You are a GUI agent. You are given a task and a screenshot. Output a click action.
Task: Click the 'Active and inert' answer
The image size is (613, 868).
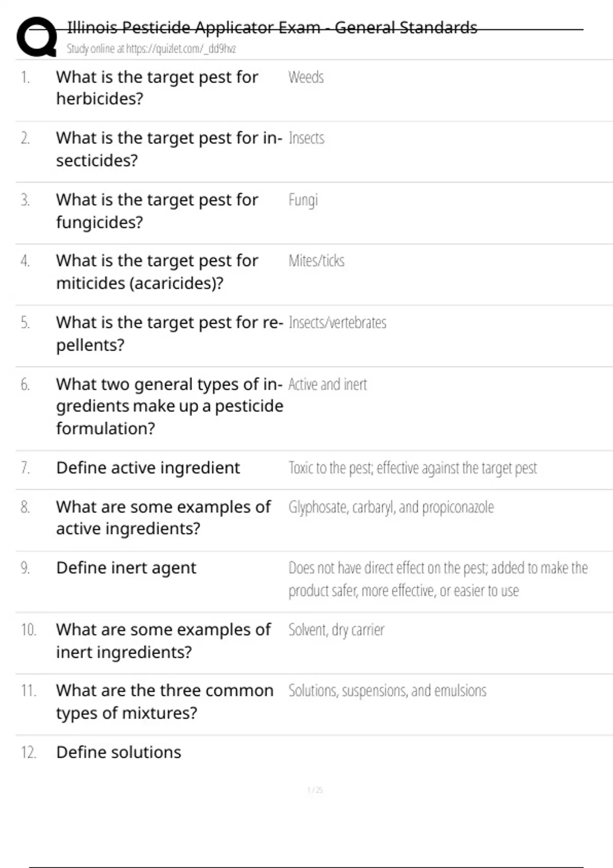pyautogui.click(x=327, y=384)
